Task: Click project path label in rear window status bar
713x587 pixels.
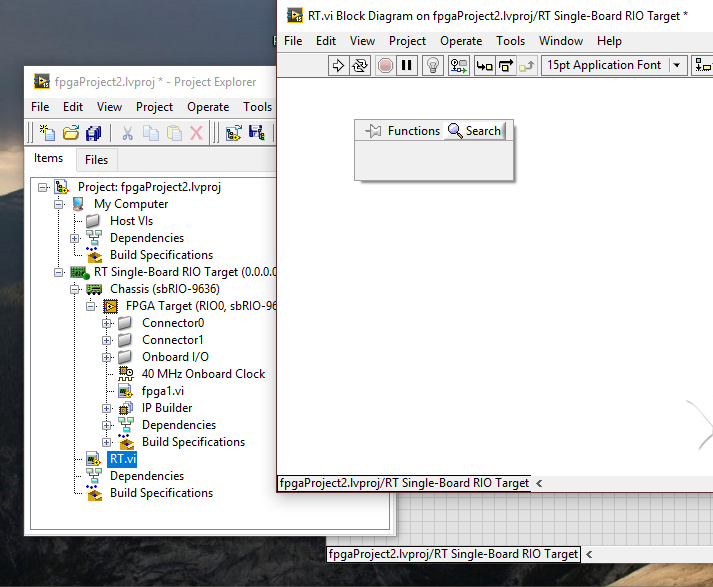Action: pyautogui.click(x=453, y=554)
